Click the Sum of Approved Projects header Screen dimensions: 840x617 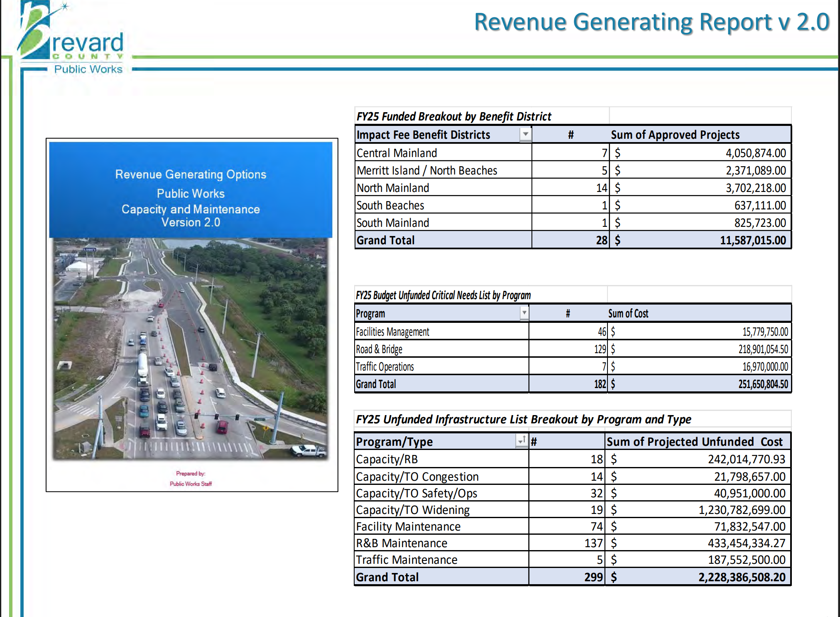click(675, 135)
